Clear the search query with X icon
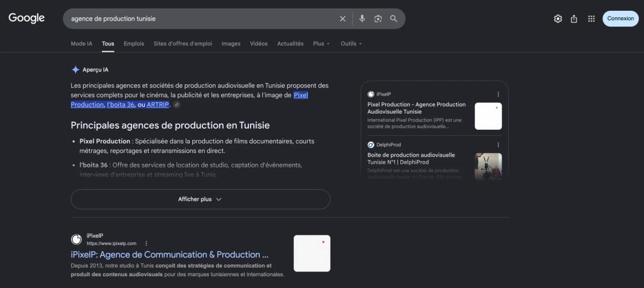 click(x=342, y=19)
